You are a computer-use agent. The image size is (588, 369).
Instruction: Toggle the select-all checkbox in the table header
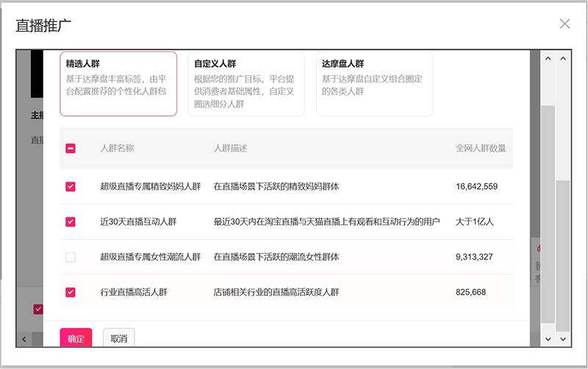71,148
